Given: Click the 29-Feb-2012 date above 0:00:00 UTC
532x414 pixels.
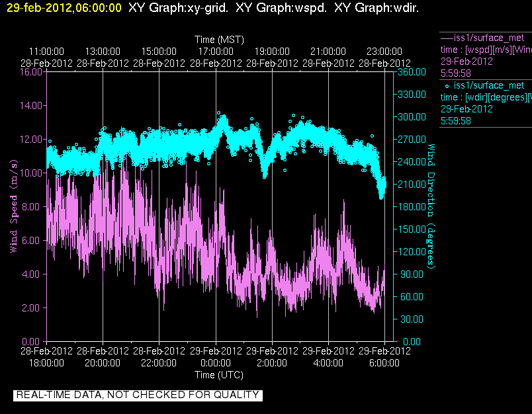Looking at the screenshot, I should pos(216,351).
